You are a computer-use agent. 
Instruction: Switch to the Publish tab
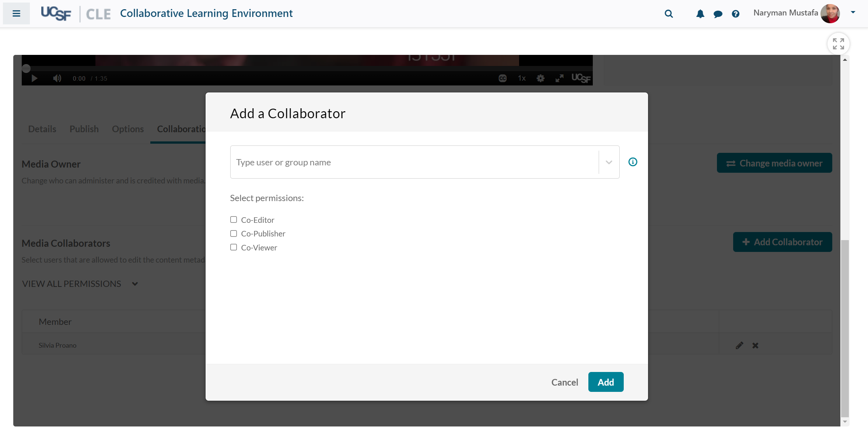[84, 129]
